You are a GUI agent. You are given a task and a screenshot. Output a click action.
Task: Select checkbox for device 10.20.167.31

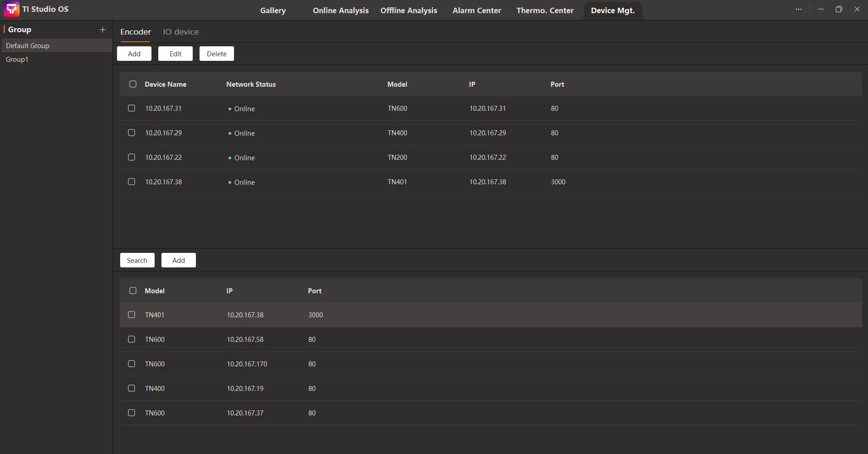[132, 108]
